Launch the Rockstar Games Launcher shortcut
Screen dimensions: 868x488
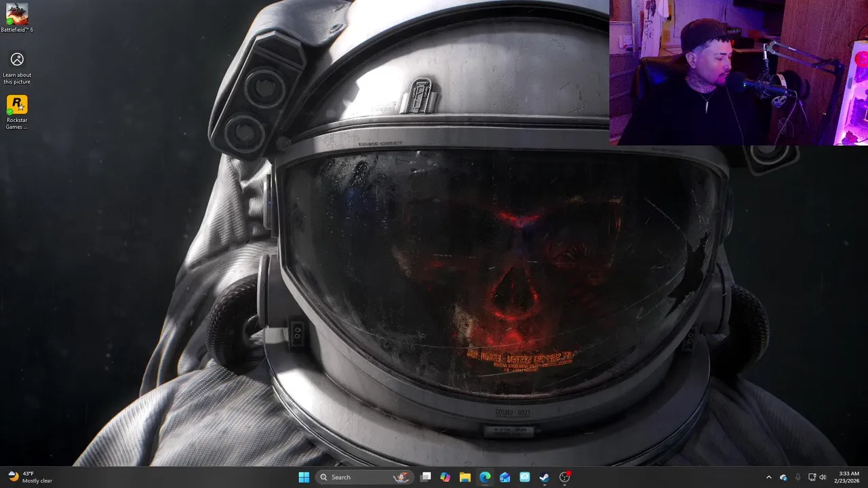[x=17, y=113]
